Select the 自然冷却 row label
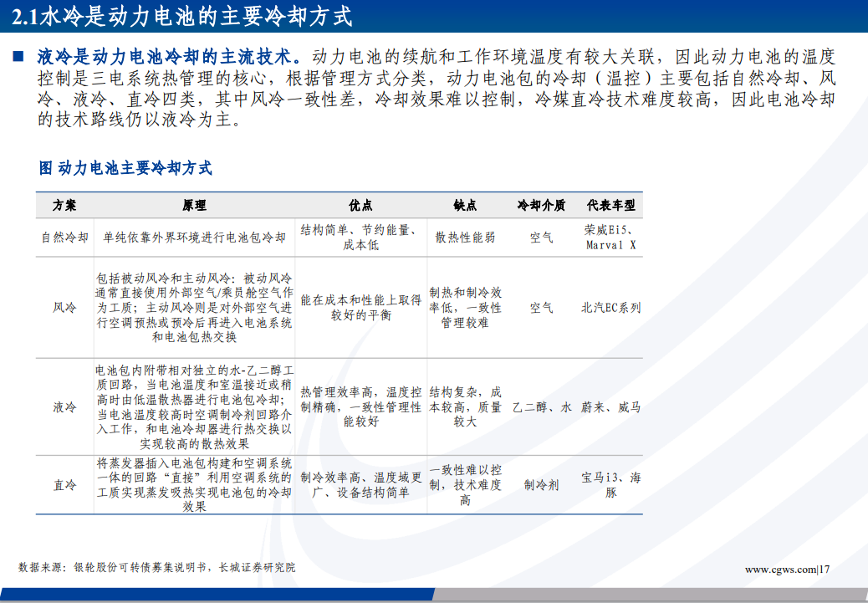This screenshot has height=603, width=868. click(64, 238)
